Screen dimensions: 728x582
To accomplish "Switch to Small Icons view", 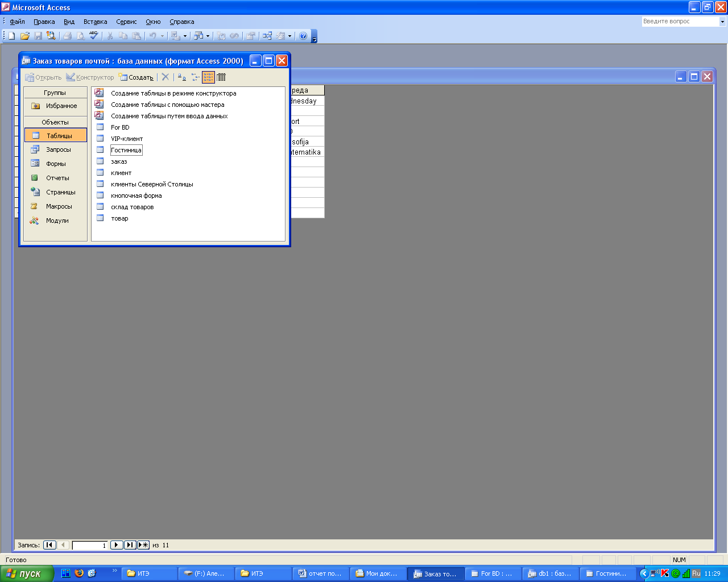I will point(195,77).
